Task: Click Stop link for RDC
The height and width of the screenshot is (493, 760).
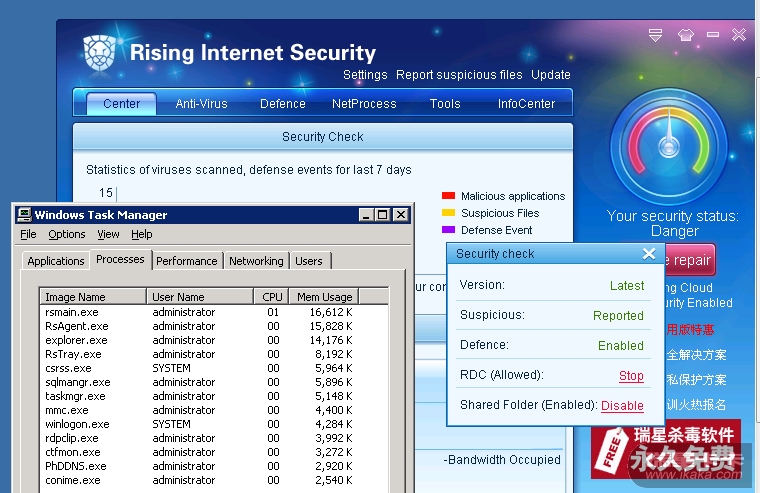Action: [x=631, y=376]
